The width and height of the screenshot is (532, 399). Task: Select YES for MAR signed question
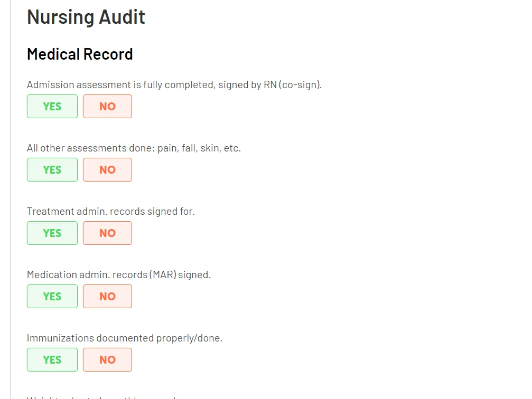click(52, 296)
